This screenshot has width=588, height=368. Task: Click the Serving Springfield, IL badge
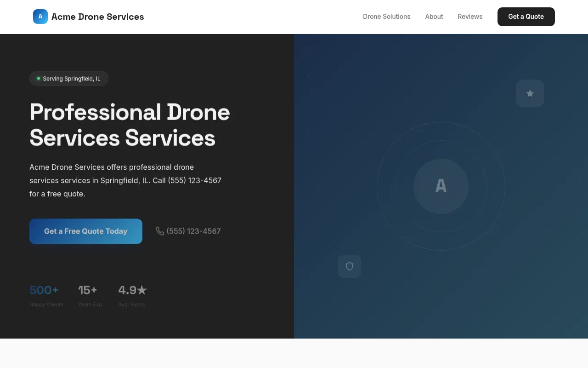point(69,78)
